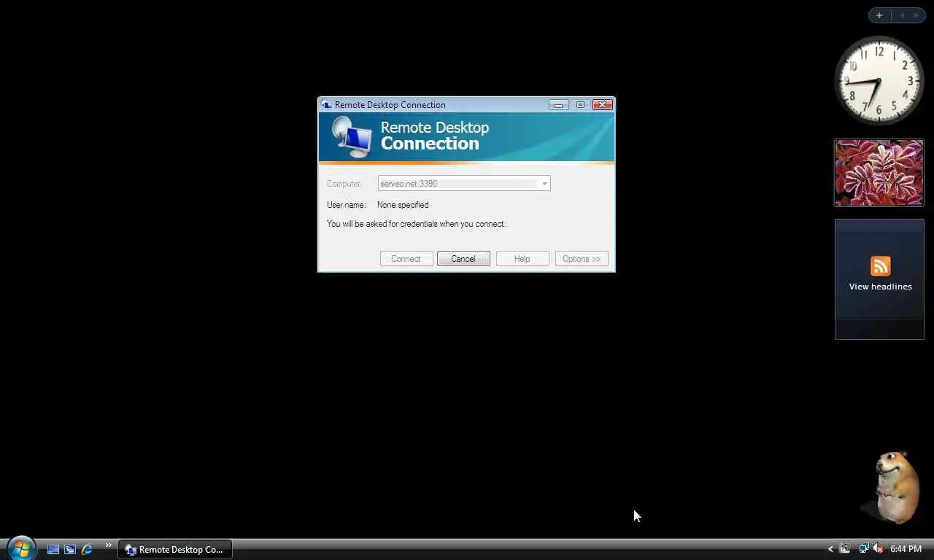
Task: Show hidden tray icons arrow
Action: tap(830, 549)
